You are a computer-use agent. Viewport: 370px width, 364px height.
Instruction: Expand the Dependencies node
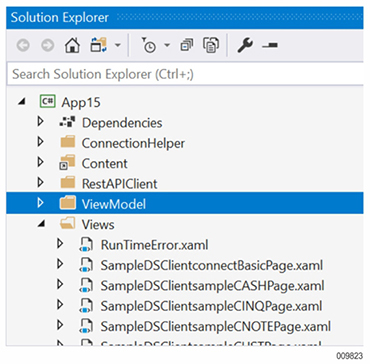41,122
